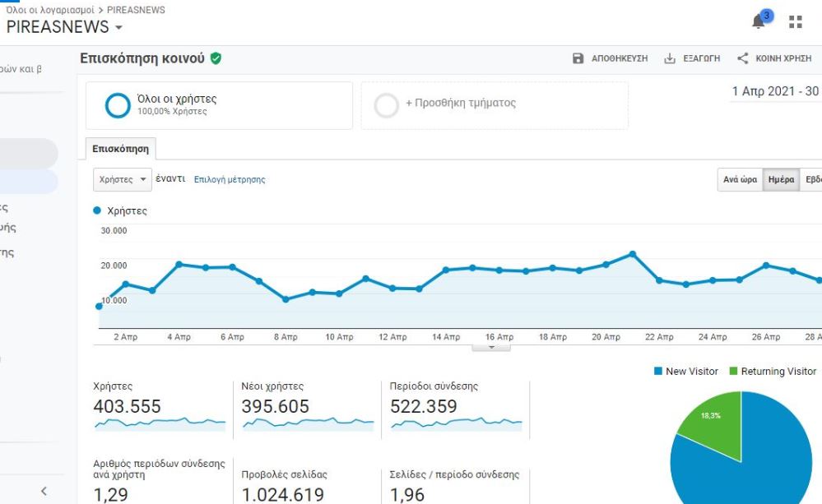The width and height of the screenshot is (822, 504).
Task: Select the Ημέρα granularity toggle
Action: coord(780,179)
